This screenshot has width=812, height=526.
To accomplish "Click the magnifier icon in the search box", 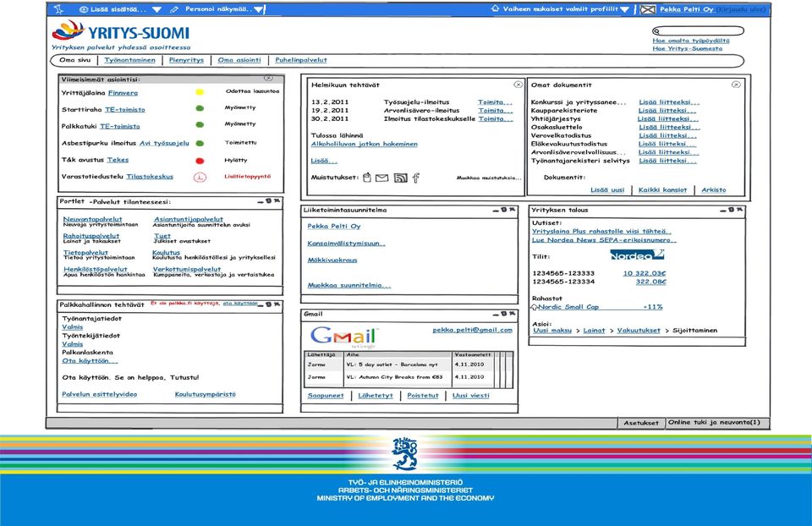I will point(656,31).
